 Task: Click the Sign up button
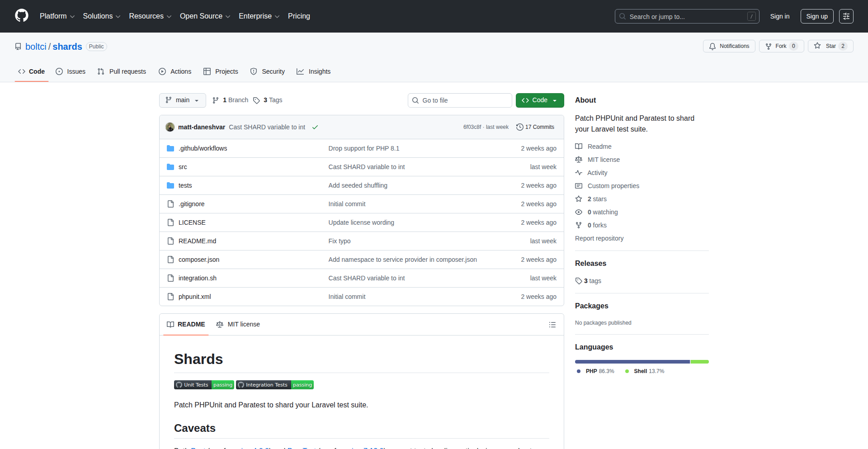pos(816,16)
